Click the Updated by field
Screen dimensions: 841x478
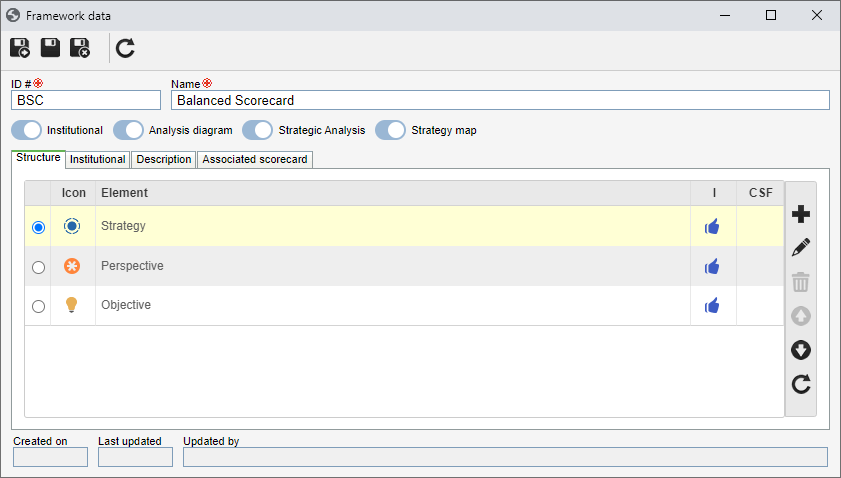tap(505, 457)
